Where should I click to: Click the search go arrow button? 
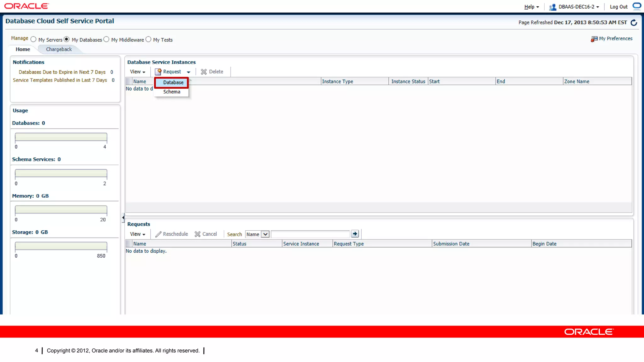(x=355, y=234)
